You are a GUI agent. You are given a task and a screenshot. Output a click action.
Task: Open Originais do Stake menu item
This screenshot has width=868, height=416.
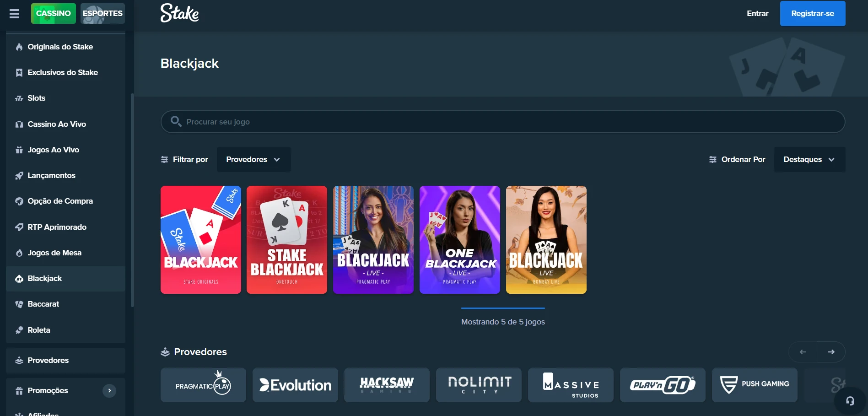coord(66,47)
